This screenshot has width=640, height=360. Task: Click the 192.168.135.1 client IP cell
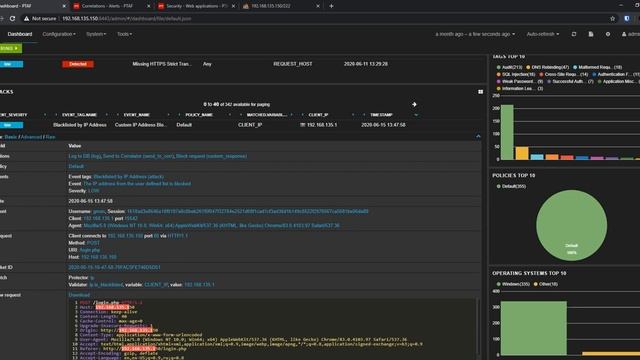coord(322,125)
